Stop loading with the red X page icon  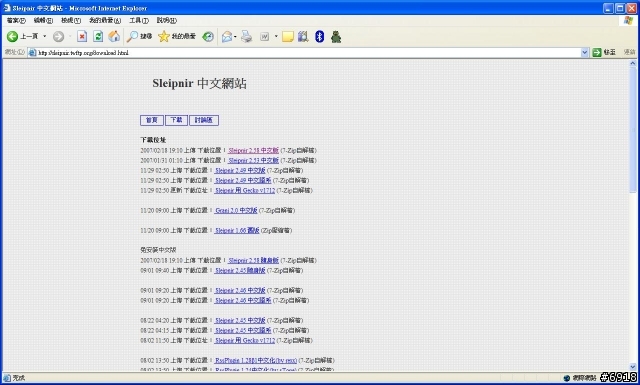tap(82, 36)
